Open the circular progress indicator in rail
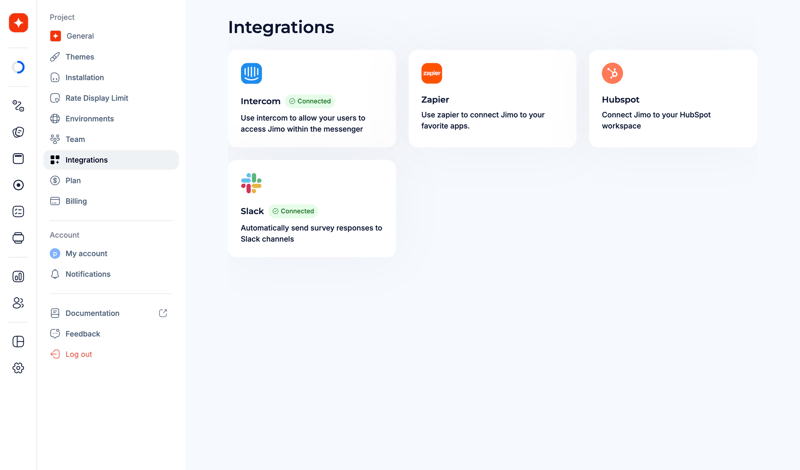 point(18,67)
